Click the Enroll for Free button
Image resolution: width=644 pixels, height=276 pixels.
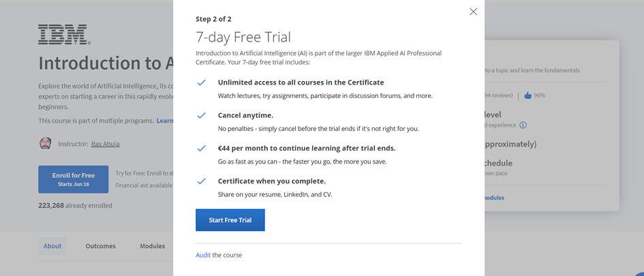pos(74,179)
